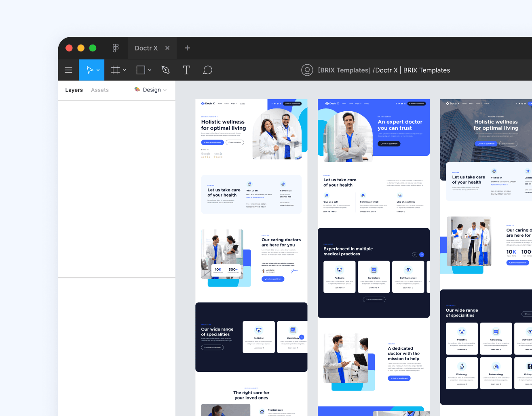Select the expert doctor hero frame on canvas

point(373,127)
